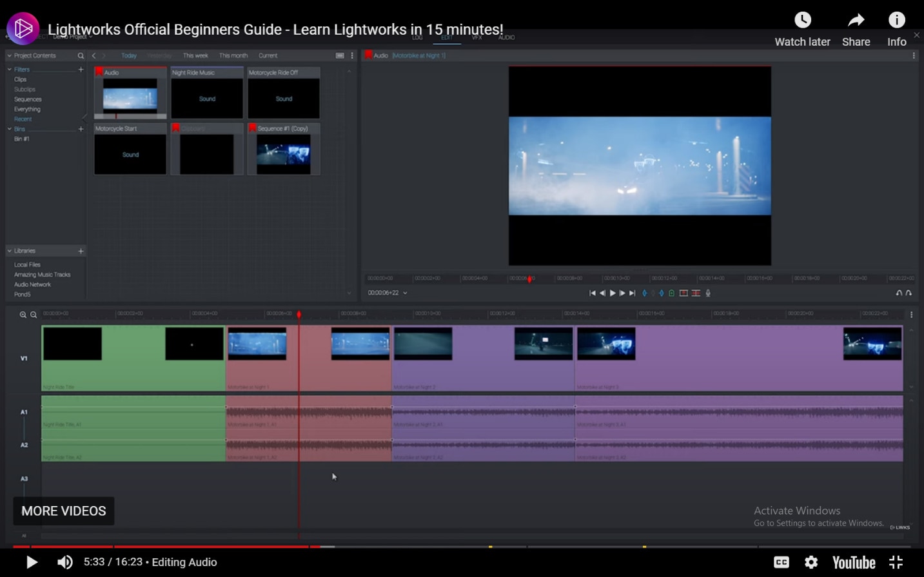
Task: Open the timeline three-dot options menu
Action: click(x=911, y=315)
